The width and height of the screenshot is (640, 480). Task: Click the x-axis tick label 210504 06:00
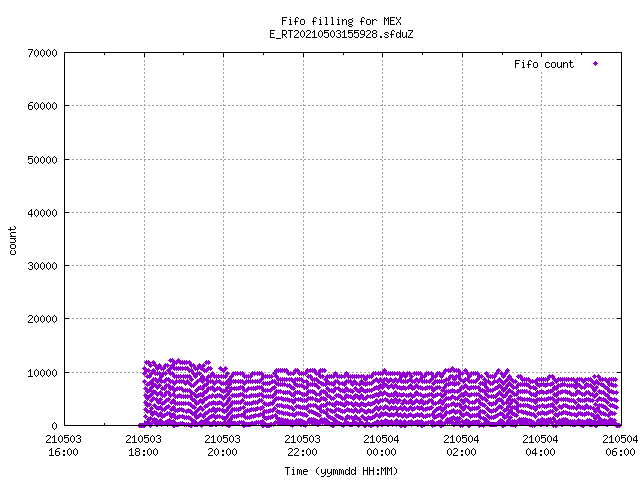620,445
